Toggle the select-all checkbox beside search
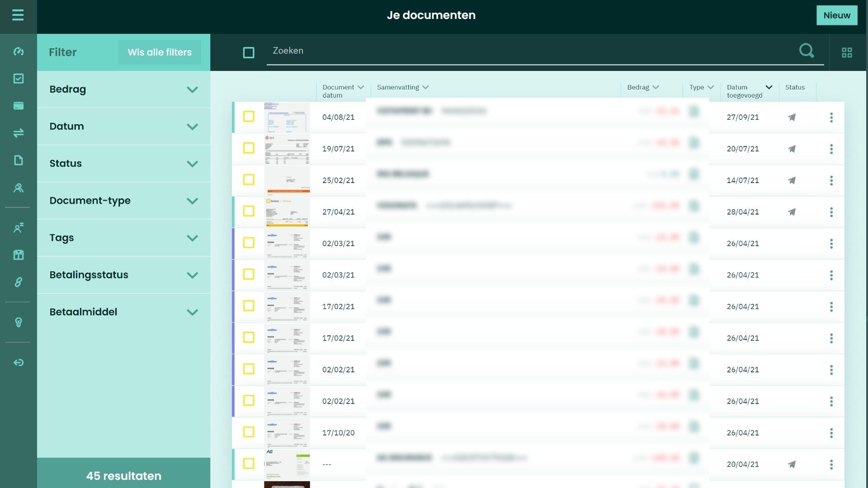The height and width of the screenshot is (488, 868). (x=249, y=53)
